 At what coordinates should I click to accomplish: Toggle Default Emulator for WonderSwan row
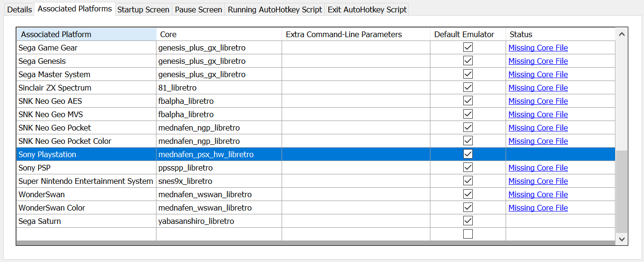[x=468, y=194]
